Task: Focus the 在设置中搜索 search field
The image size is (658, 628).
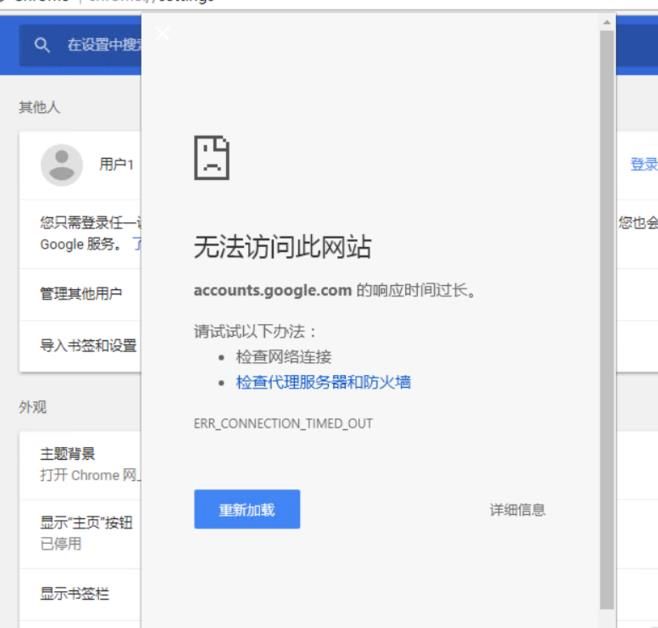Action: click(80, 45)
